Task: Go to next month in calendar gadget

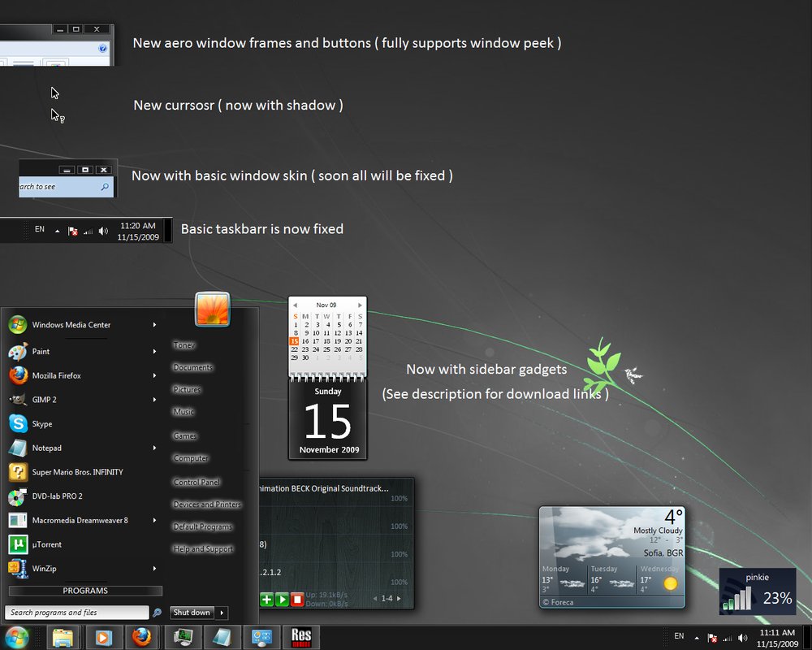Action: coord(360,305)
